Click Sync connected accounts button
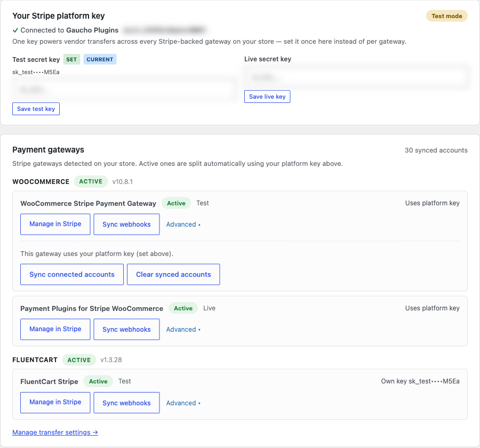Image resolution: width=480 pixels, height=448 pixels. [x=72, y=274]
